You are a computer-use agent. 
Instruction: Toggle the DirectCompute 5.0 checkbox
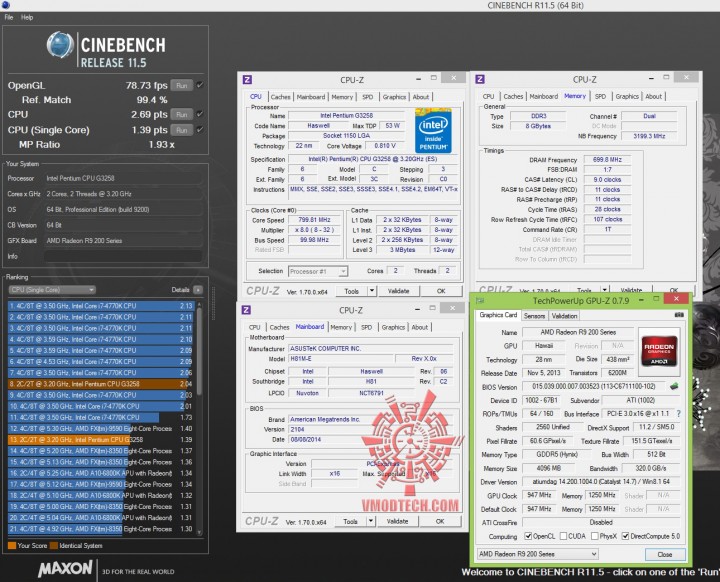[x=625, y=536]
